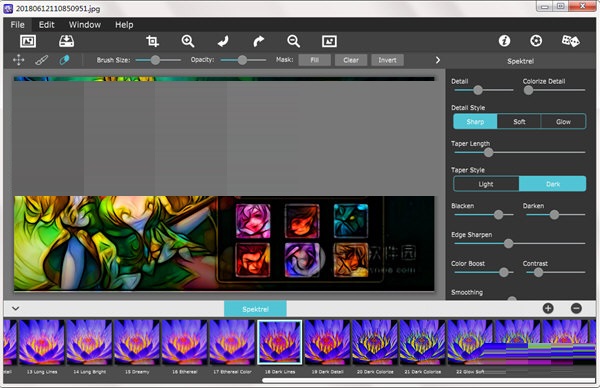The width and height of the screenshot is (600, 388).
Task: Click the right chevron beside Invert
Action: (438, 60)
